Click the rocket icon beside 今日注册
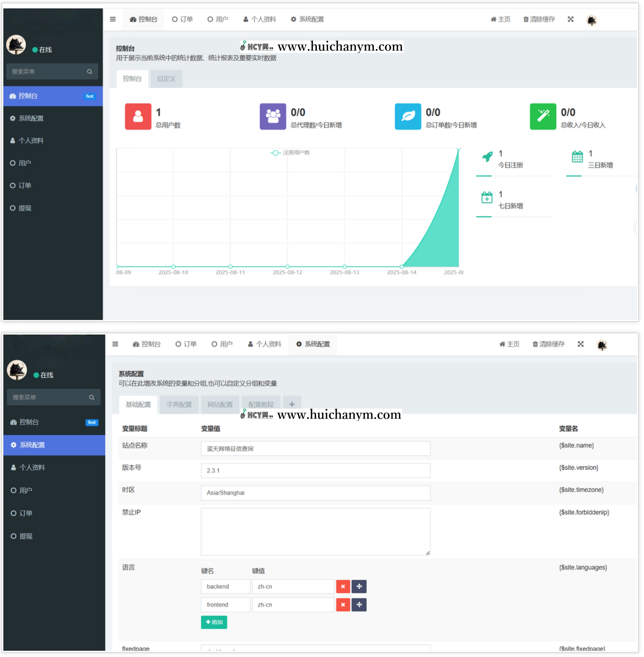Screen dimensions: 644x657 click(x=487, y=157)
